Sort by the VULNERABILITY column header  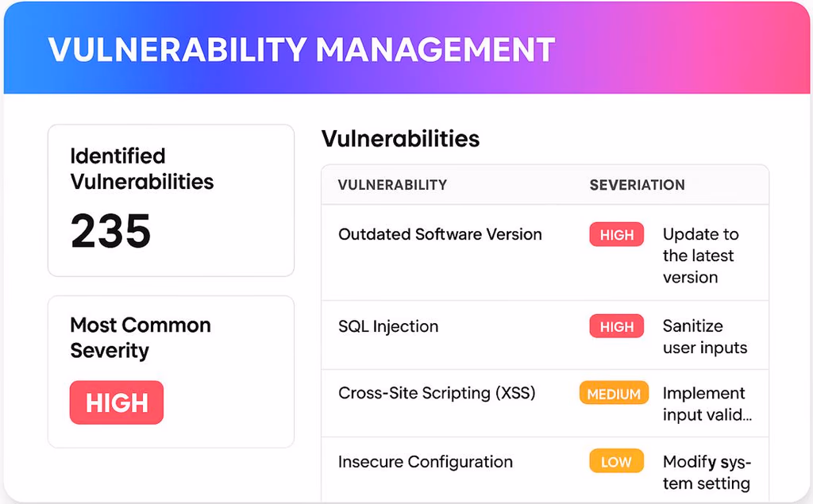[392, 185]
